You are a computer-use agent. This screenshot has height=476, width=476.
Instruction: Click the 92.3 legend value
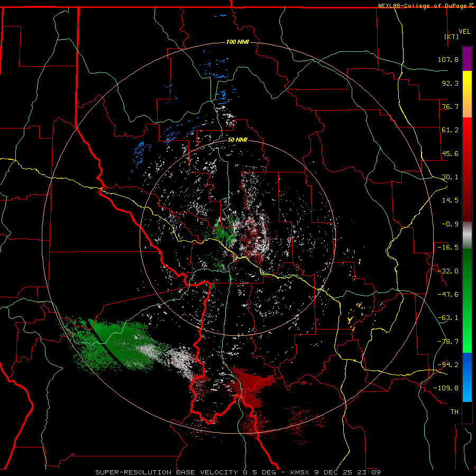[x=450, y=83]
